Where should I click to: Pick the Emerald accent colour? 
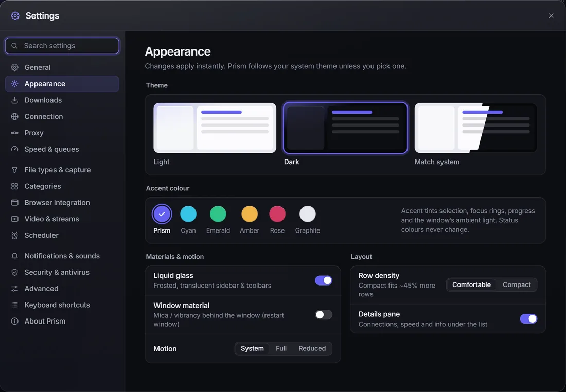[218, 214]
